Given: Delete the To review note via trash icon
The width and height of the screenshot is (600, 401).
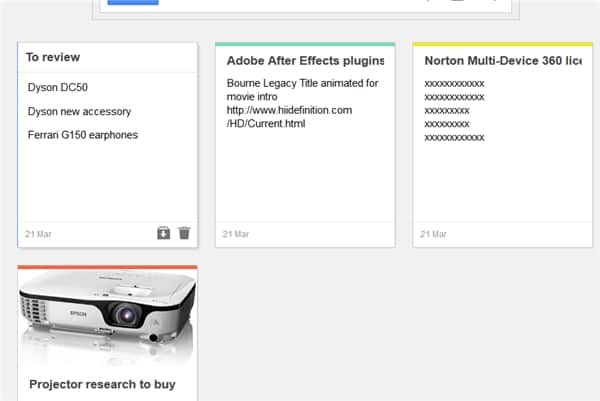Looking at the screenshot, I should click(x=184, y=233).
